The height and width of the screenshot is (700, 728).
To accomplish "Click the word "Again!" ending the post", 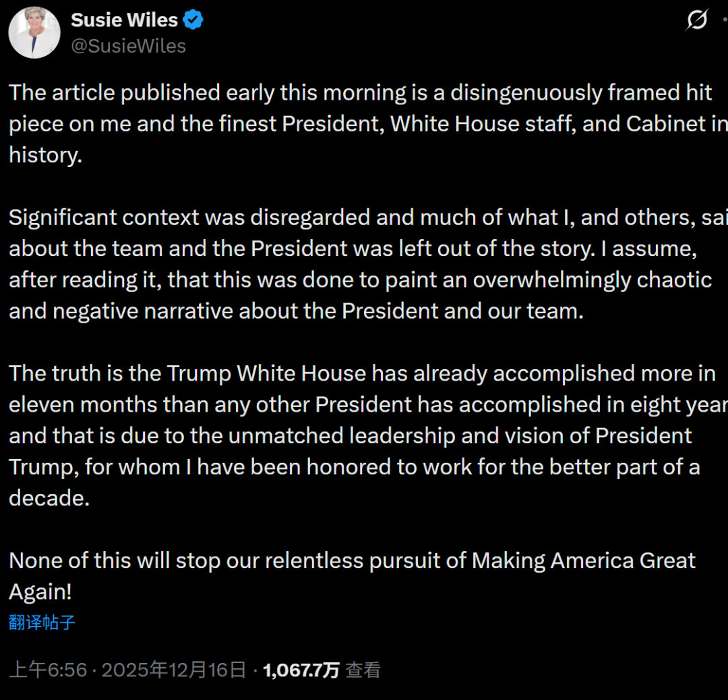I will pyautogui.click(x=40, y=592).
